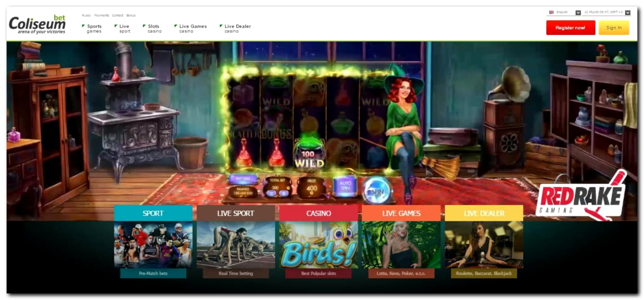Open the Bonus link in the header
Screen dimensions: 644x300
[x=131, y=16]
